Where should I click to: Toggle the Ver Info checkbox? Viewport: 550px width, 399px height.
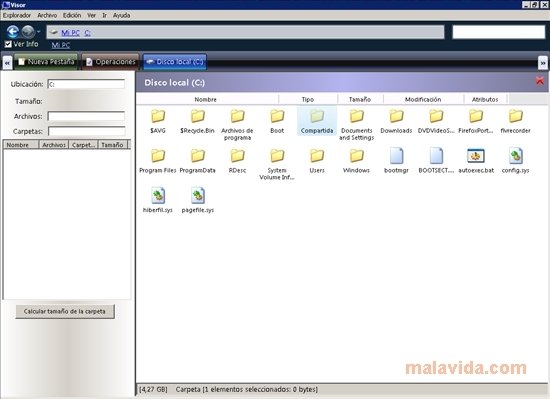(x=8, y=44)
